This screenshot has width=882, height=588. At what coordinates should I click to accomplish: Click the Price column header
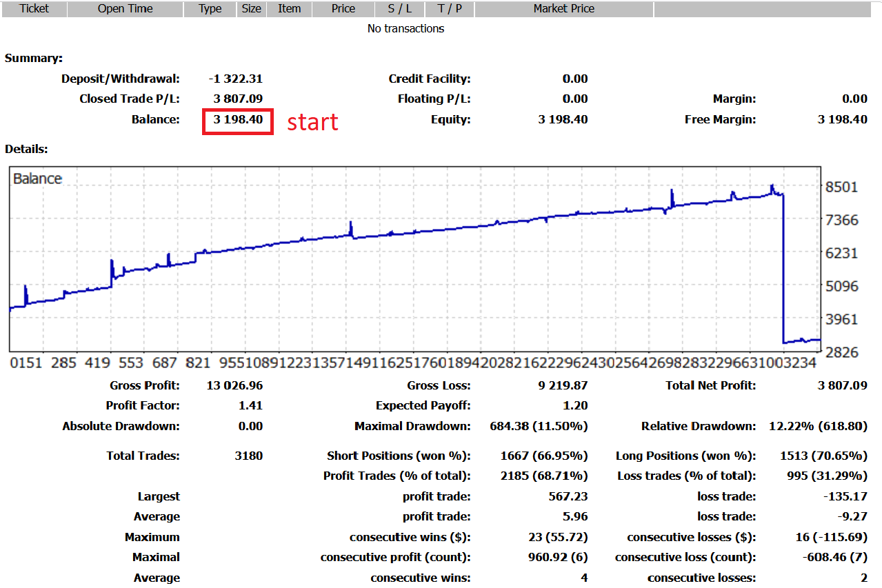343,9
